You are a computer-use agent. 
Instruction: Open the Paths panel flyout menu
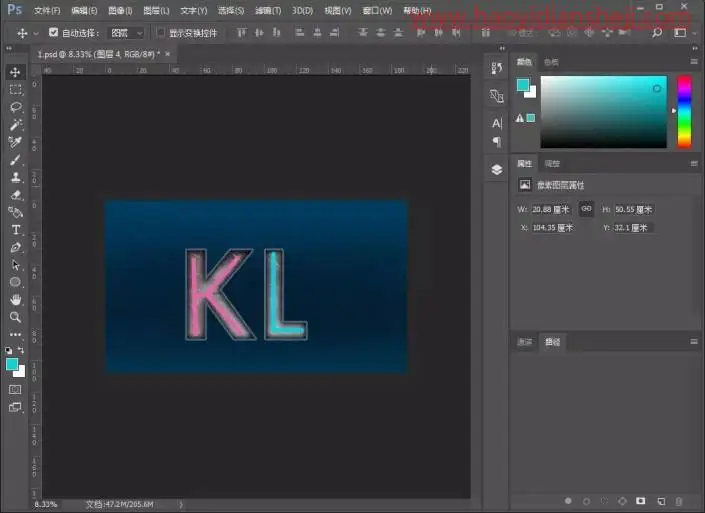[x=694, y=342]
